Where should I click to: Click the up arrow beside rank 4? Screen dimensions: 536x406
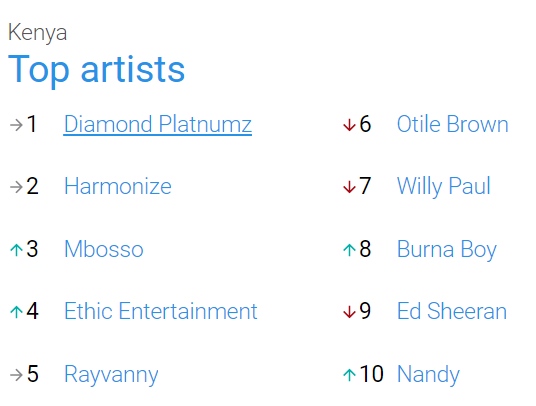16,312
